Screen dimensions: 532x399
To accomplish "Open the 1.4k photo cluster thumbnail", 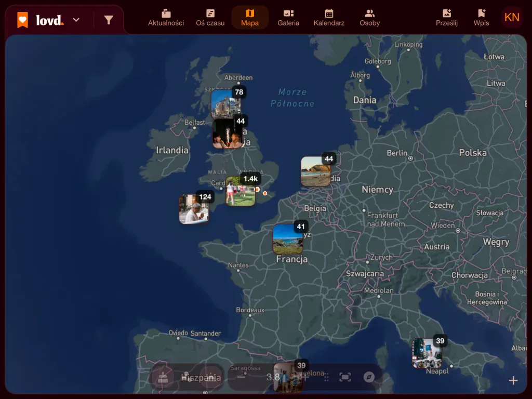I will (241, 191).
